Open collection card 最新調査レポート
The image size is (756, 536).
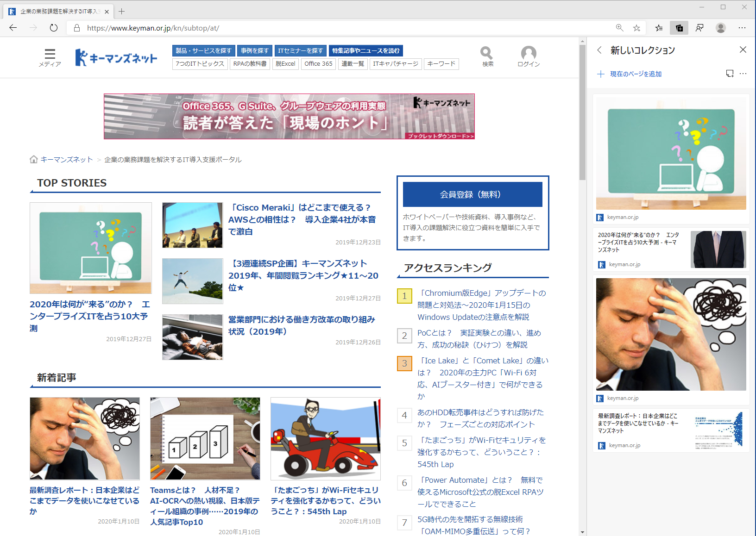point(671,430)
